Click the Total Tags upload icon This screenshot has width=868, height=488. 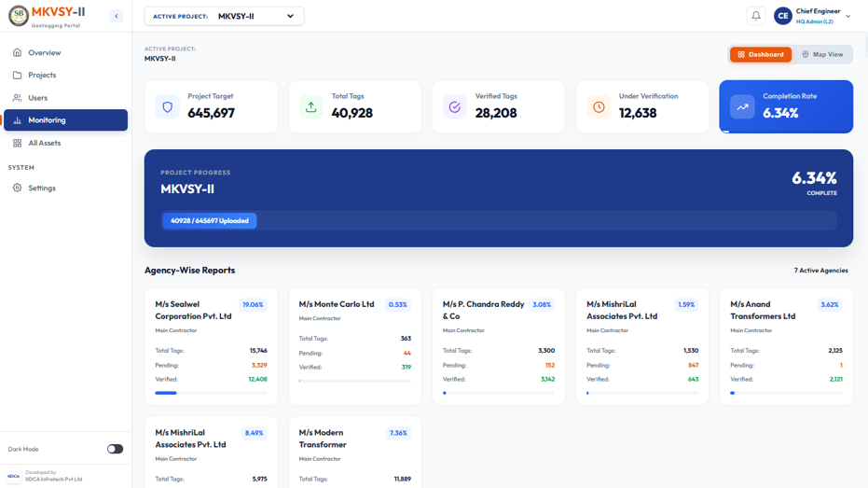click(311, 107)
